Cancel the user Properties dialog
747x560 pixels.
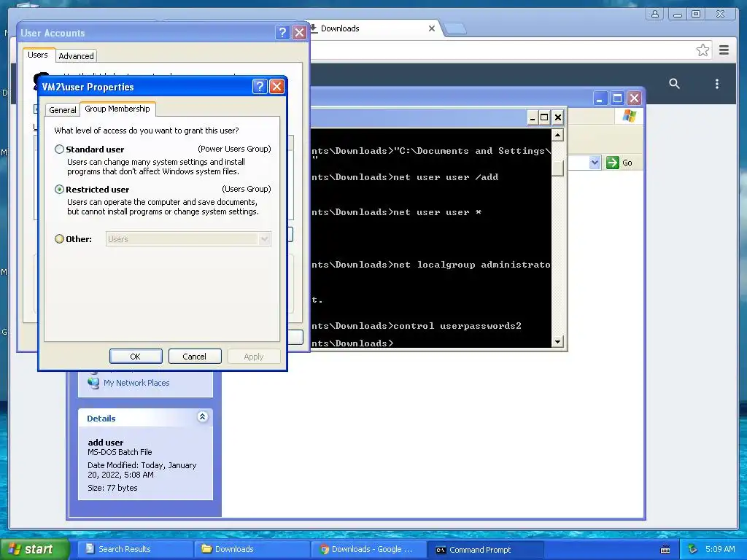[194, 356]
